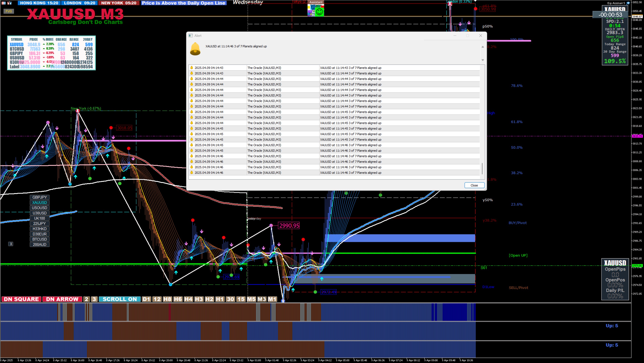Select the M1 timeframe button
644x363 pixels.
(272, 299)
